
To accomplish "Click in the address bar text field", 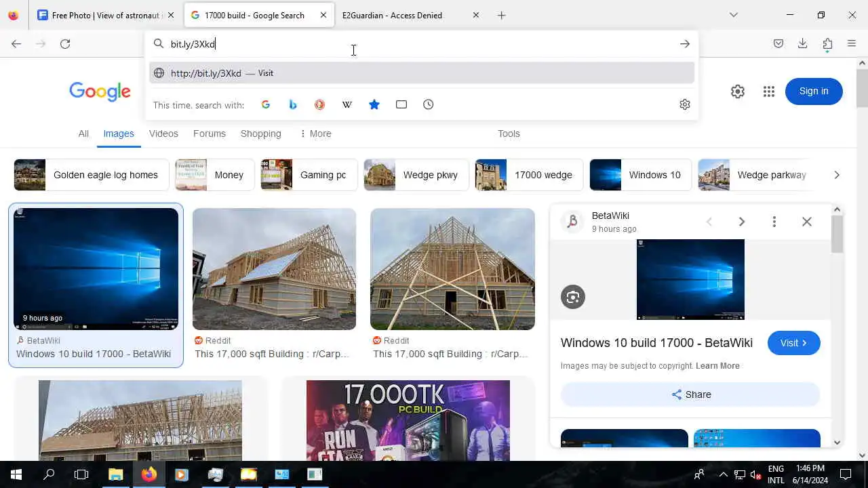I will 420,44.
